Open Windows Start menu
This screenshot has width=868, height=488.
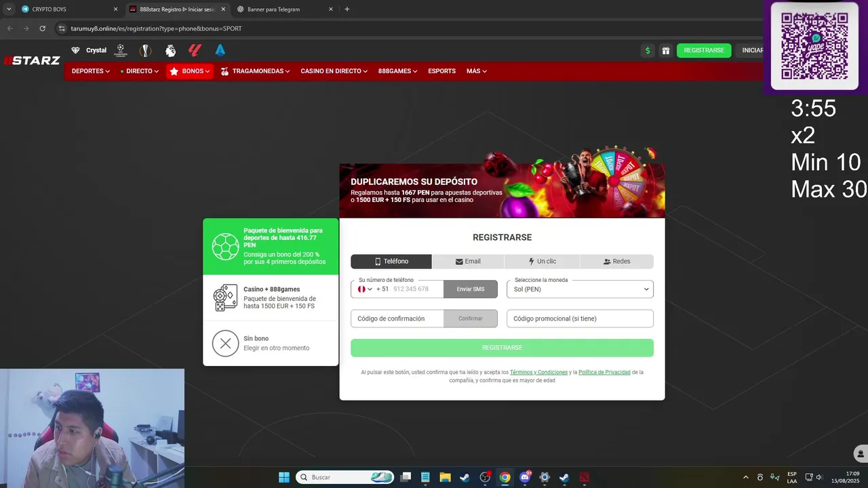tap(284, 477)
